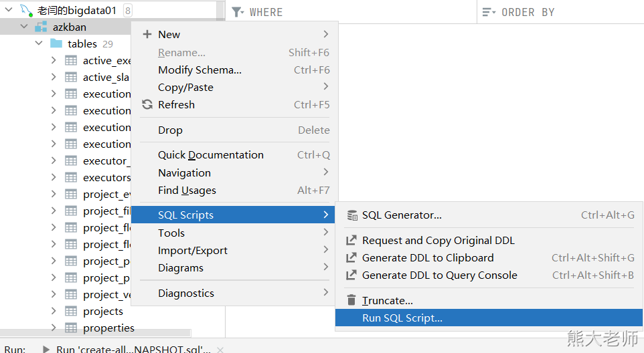Expand the properties table node

54,328
